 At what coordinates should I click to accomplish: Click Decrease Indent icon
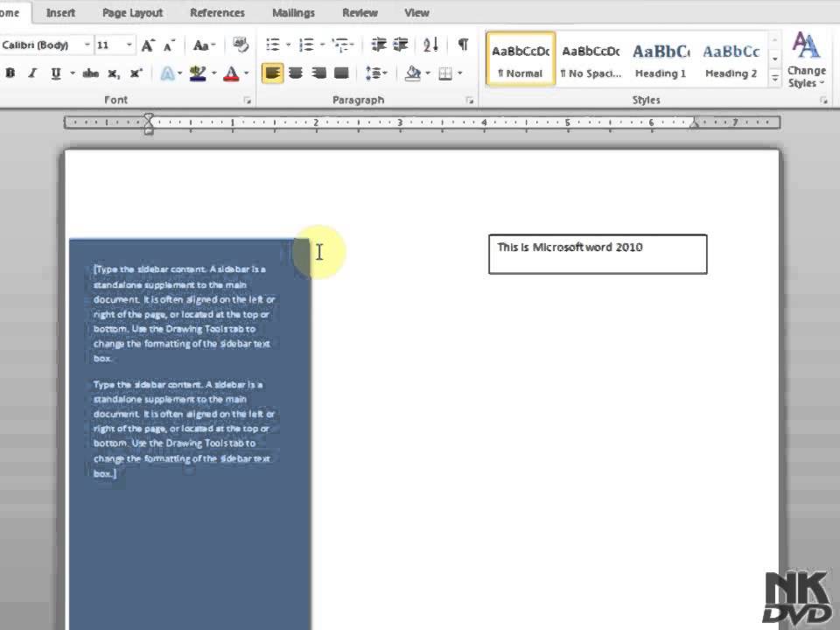tap(379, 45)
